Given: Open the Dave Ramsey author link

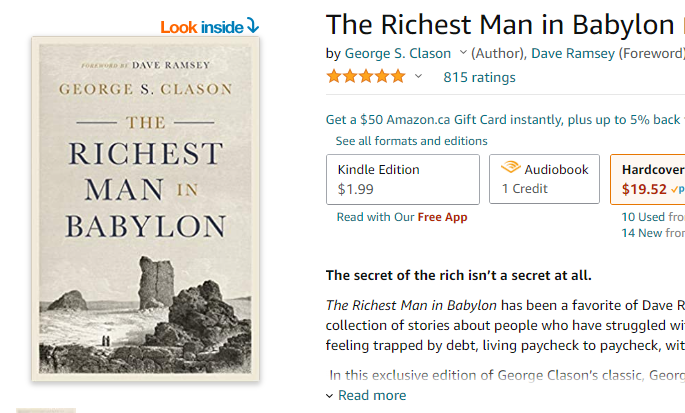Looking at the screenshot, I should 573,53.
